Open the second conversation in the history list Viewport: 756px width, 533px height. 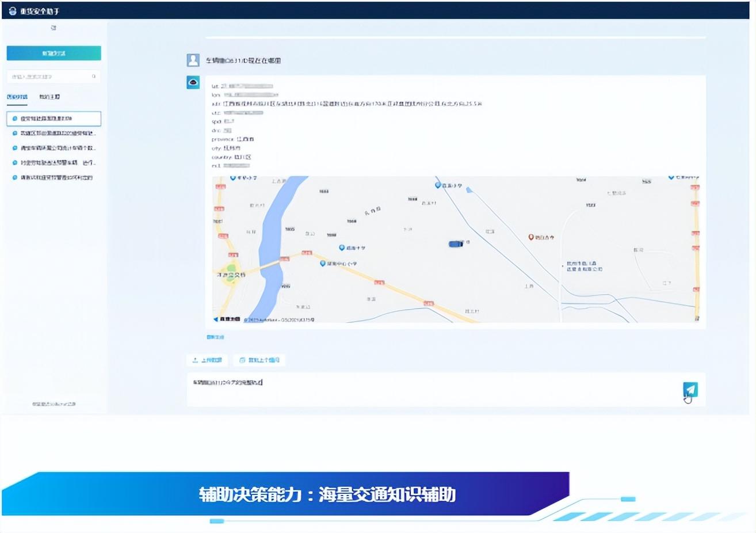point(54,133)
